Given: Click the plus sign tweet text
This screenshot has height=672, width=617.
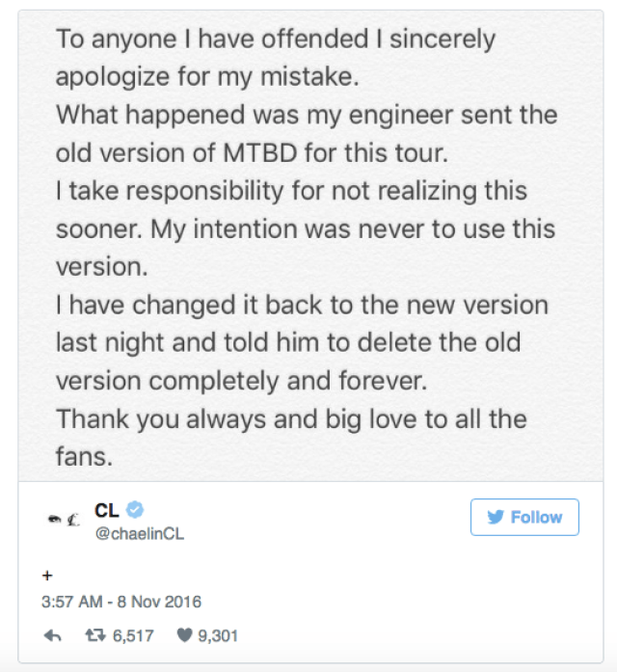Looking at the screenshot, I should pos(47,575).
